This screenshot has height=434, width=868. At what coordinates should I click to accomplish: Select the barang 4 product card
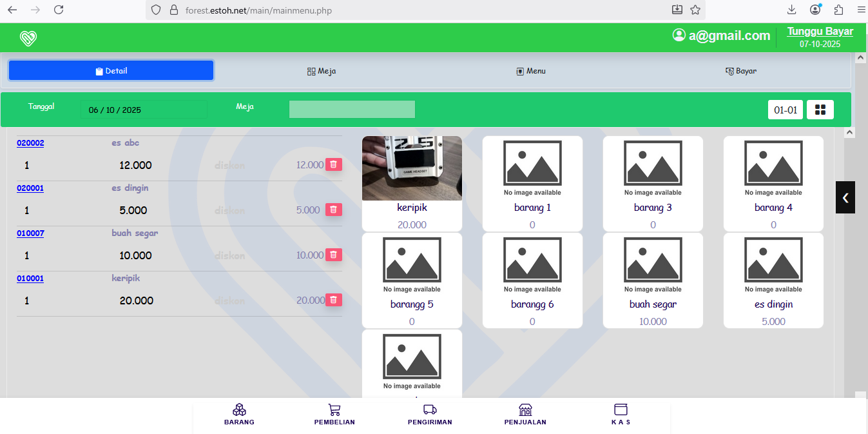coord(773,184)
